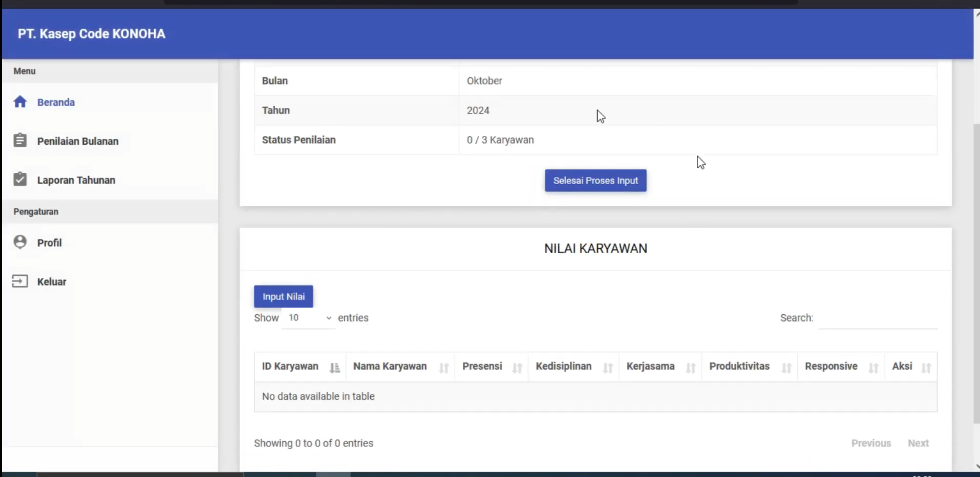Go to Profil settings page

pyautogui.click(x=49, y=243)
